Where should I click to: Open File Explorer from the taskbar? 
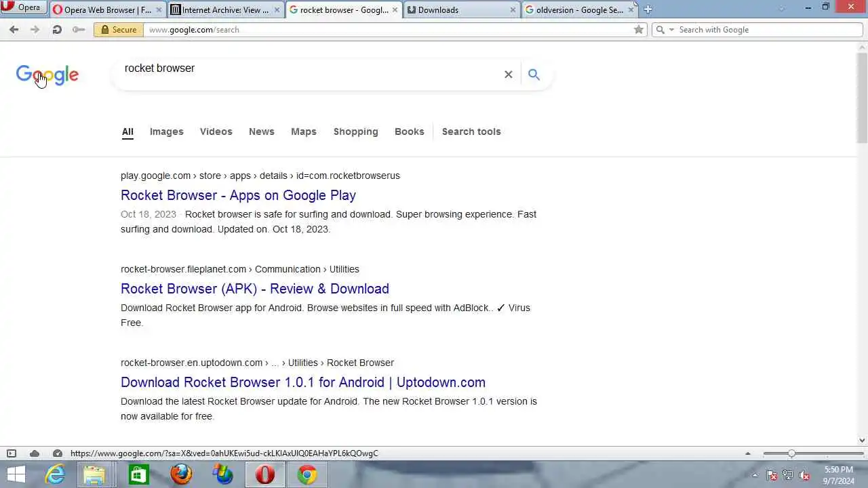coord(95,474)
